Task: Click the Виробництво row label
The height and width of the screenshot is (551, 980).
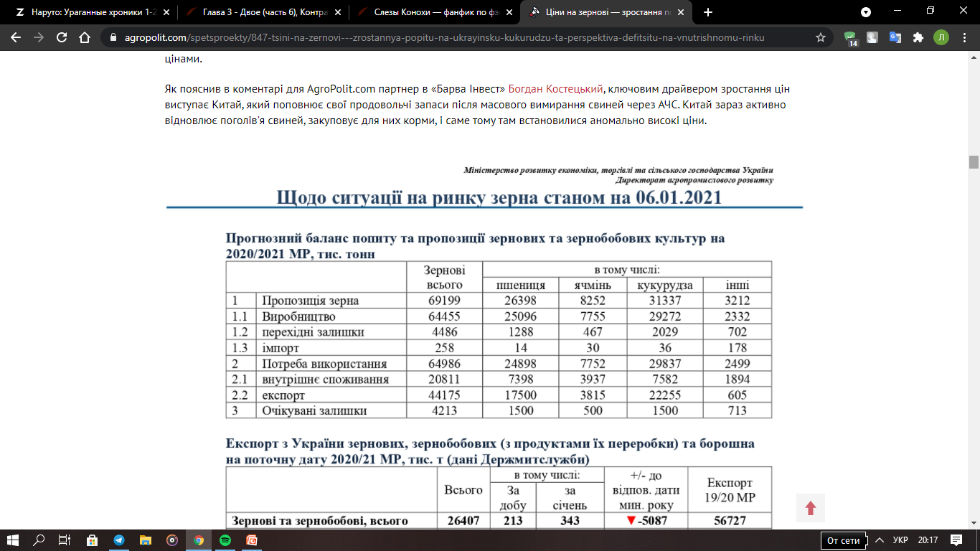Action: point(299,316)
